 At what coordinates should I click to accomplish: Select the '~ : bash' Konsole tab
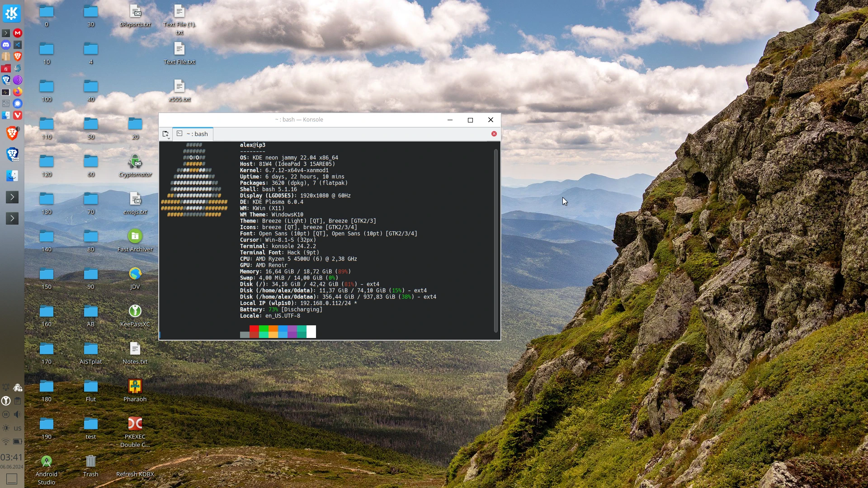(x=193, y=134)
